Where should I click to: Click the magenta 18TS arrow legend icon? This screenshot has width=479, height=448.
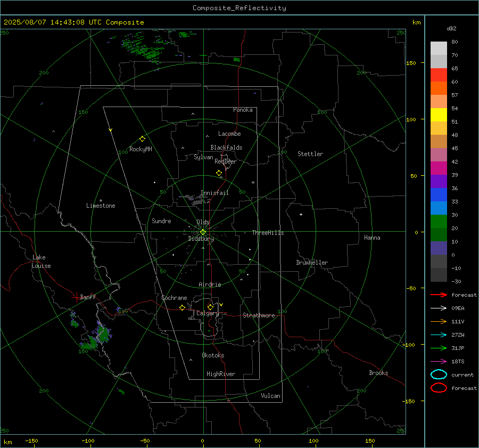point(439,362)
